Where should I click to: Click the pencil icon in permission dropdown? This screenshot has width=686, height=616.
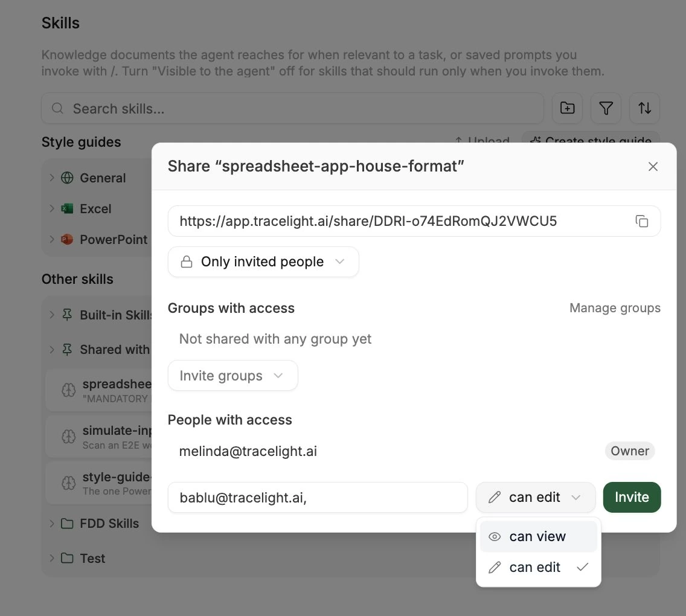pyautogui.click(x=495, y=497)
